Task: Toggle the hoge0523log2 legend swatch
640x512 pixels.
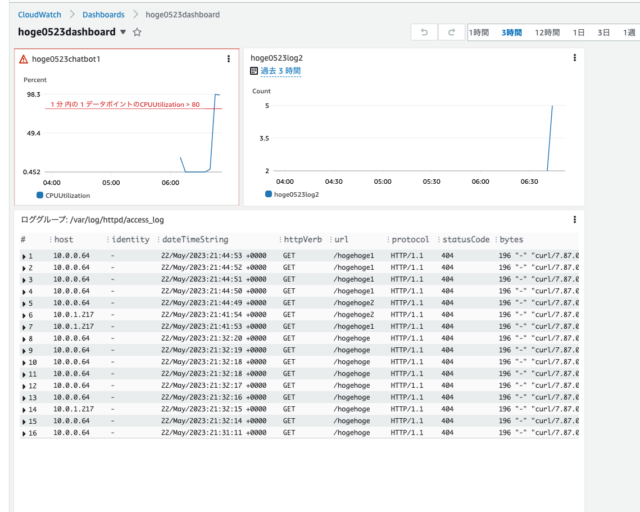Action: [x=268, y=194]
